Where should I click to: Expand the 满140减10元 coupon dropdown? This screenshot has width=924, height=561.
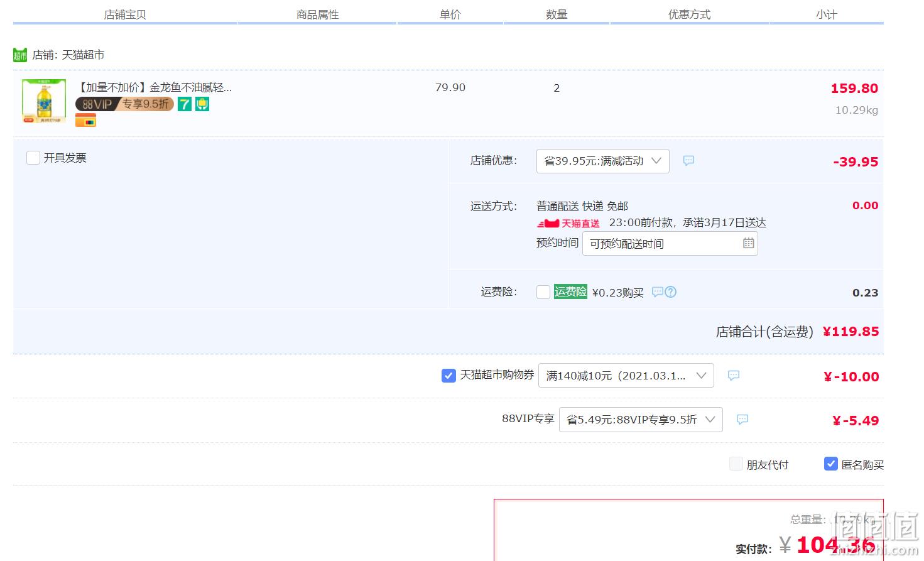(626, 376)
